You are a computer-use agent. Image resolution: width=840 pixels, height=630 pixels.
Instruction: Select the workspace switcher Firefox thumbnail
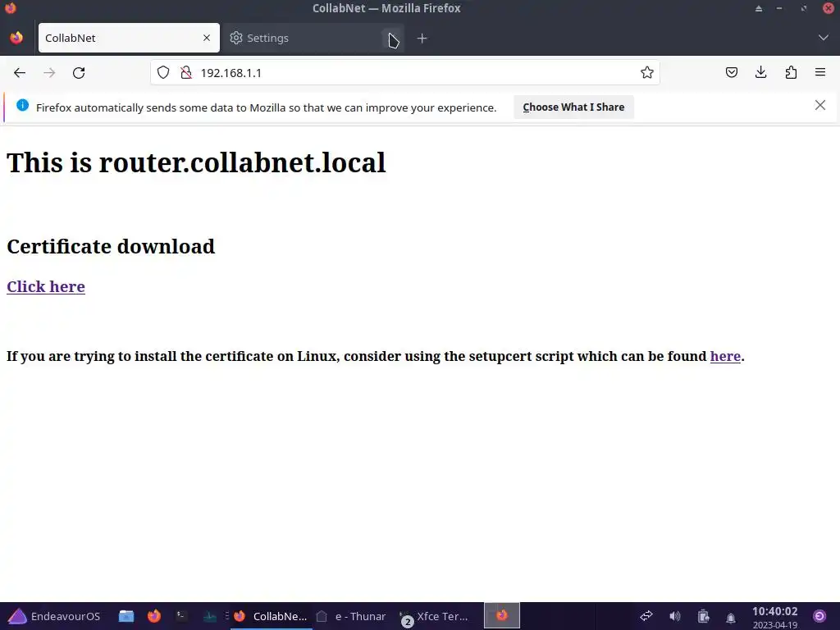coord(502,615)
